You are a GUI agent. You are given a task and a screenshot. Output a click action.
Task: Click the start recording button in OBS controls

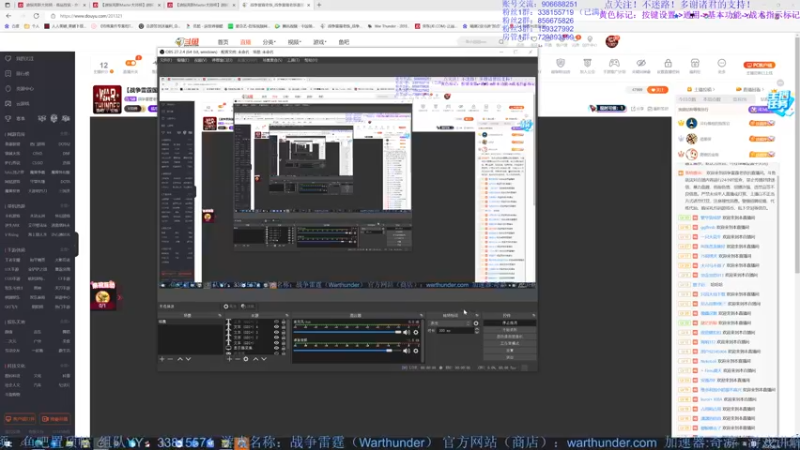tap(509, 330)
